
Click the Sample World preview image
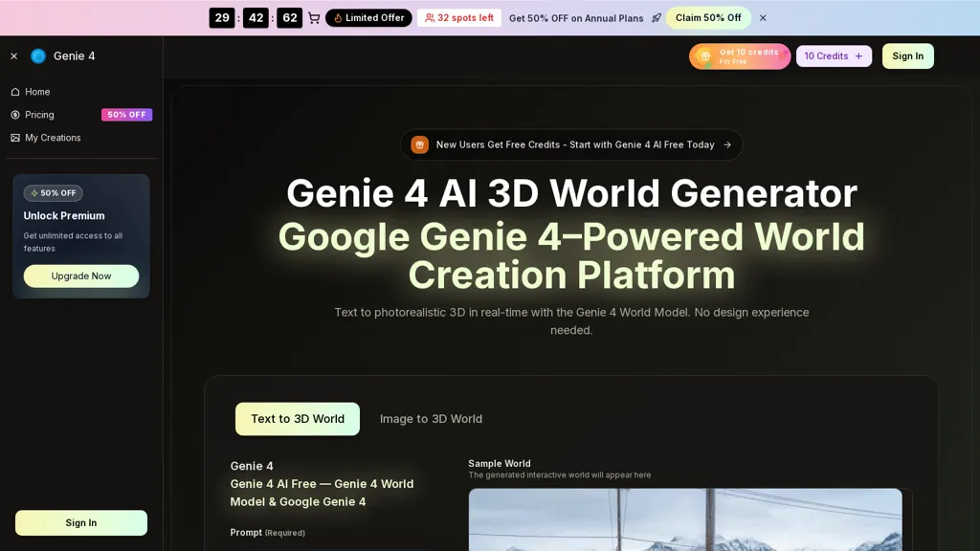(685, 519)
